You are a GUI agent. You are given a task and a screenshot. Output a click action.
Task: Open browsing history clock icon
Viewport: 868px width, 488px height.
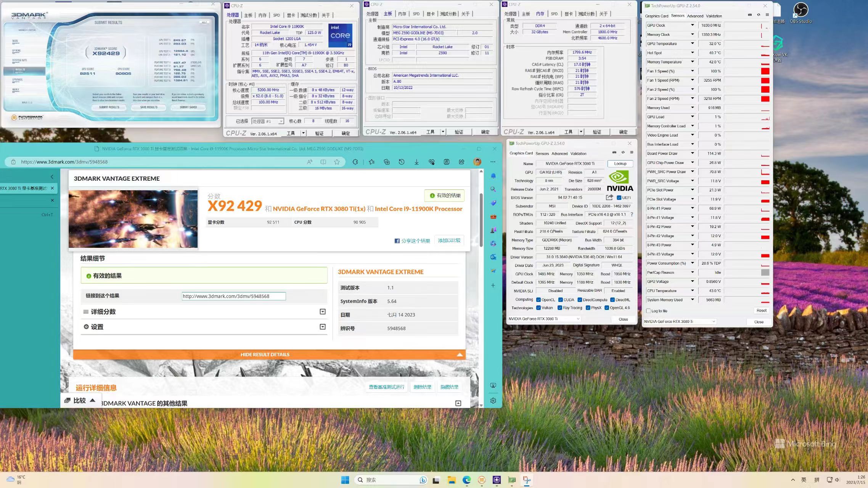click(402, 162)
